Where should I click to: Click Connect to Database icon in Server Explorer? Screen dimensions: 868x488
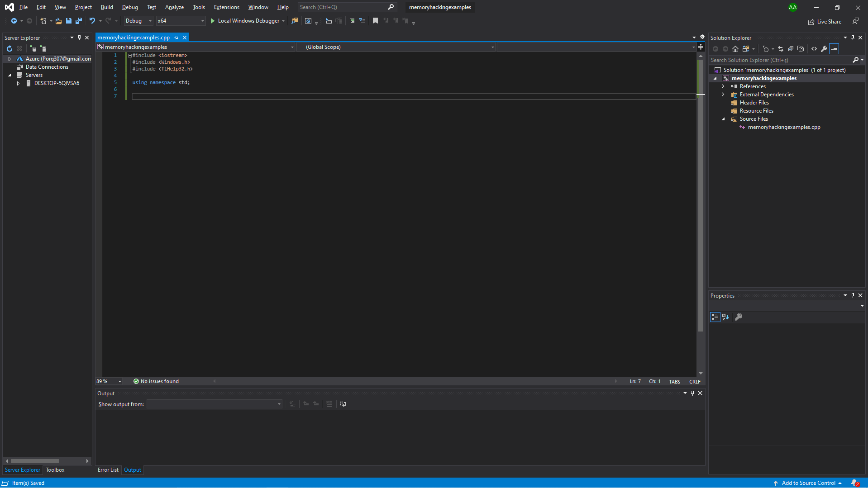33,48
